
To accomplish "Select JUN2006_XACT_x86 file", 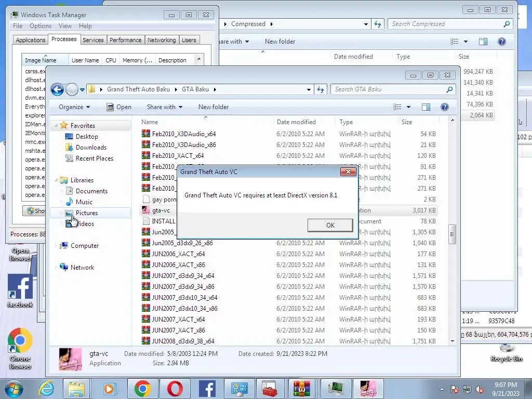I will point(178,264).
